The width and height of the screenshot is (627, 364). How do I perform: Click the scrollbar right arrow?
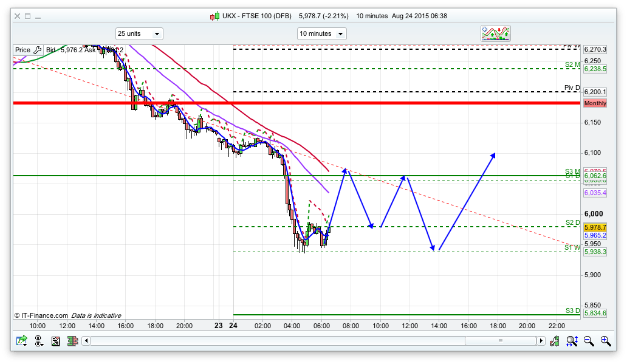pos(541,342)
